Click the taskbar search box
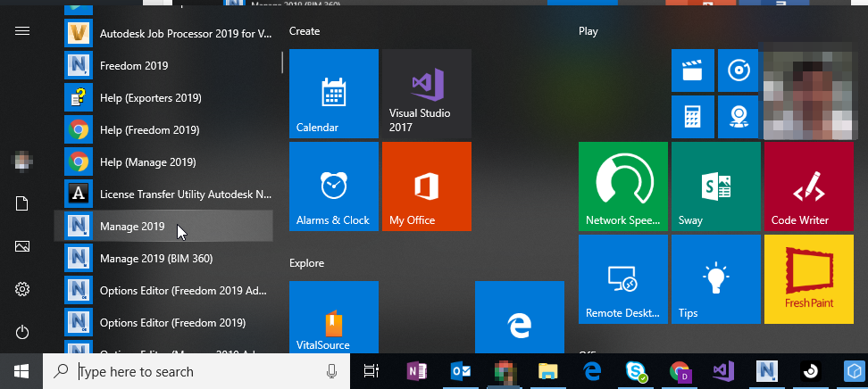The image size is (868, 389). point(196,371)
